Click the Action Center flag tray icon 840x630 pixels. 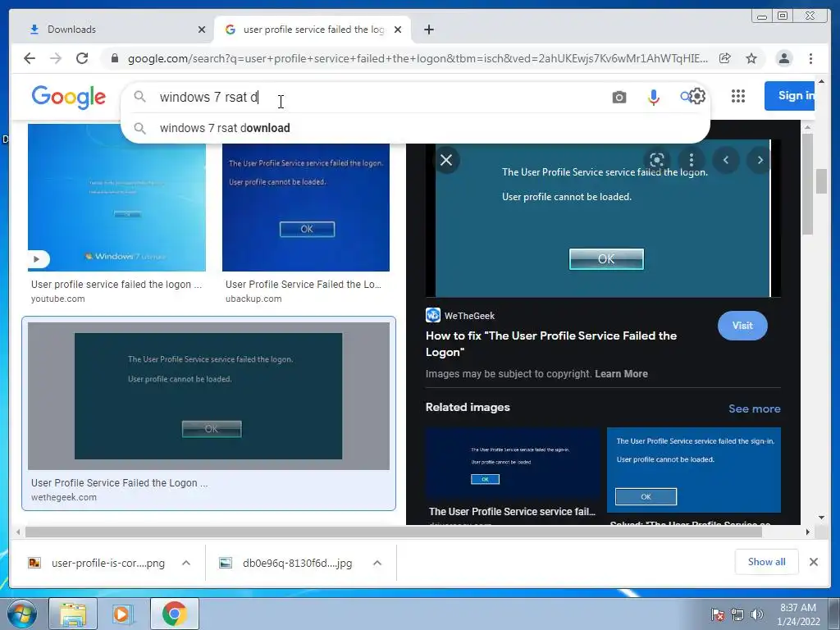pyautogui.click(x=717, y=614)
